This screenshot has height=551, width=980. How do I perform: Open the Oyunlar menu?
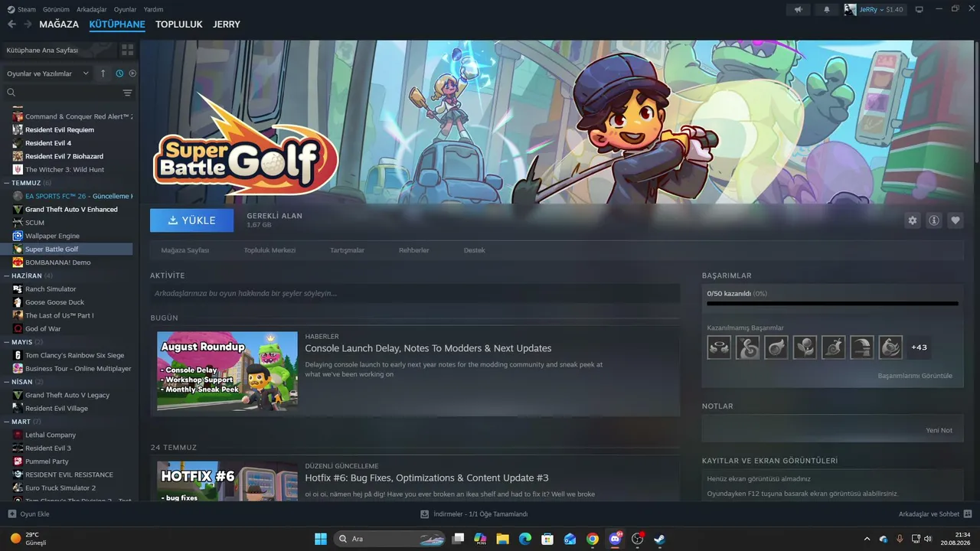pos(125,9)
